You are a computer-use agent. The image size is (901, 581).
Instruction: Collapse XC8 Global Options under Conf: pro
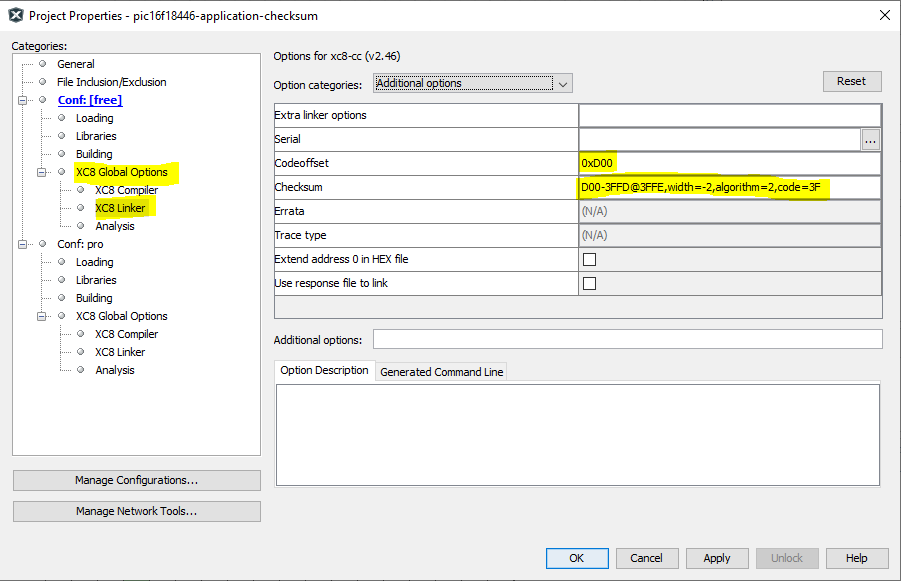(x=41, y=316)
